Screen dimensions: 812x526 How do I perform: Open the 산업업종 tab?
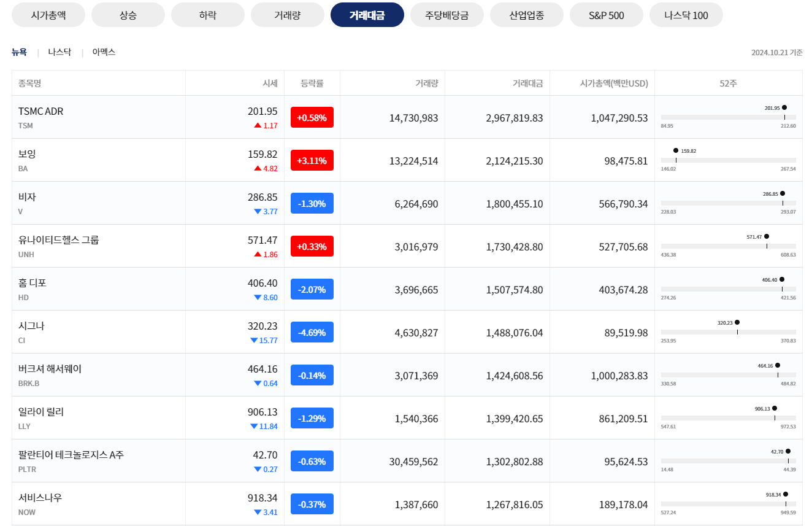click(x=527, y=15)
